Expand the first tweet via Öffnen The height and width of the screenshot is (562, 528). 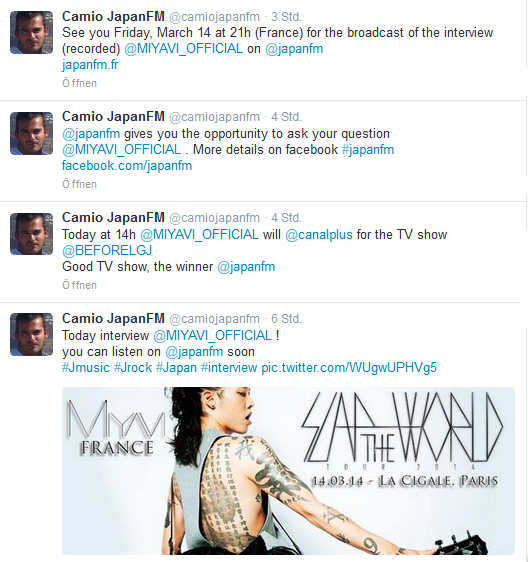(79, 83)
